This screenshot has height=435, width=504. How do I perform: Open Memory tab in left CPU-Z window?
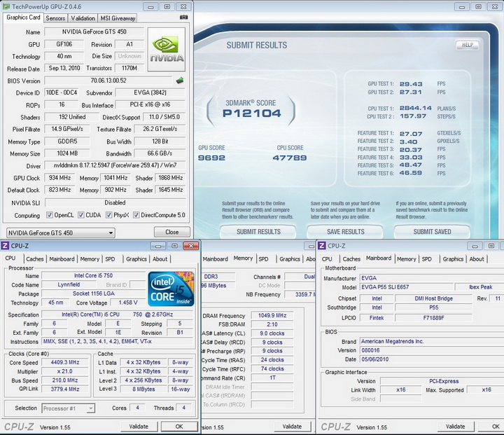click(x=90, y=259)
